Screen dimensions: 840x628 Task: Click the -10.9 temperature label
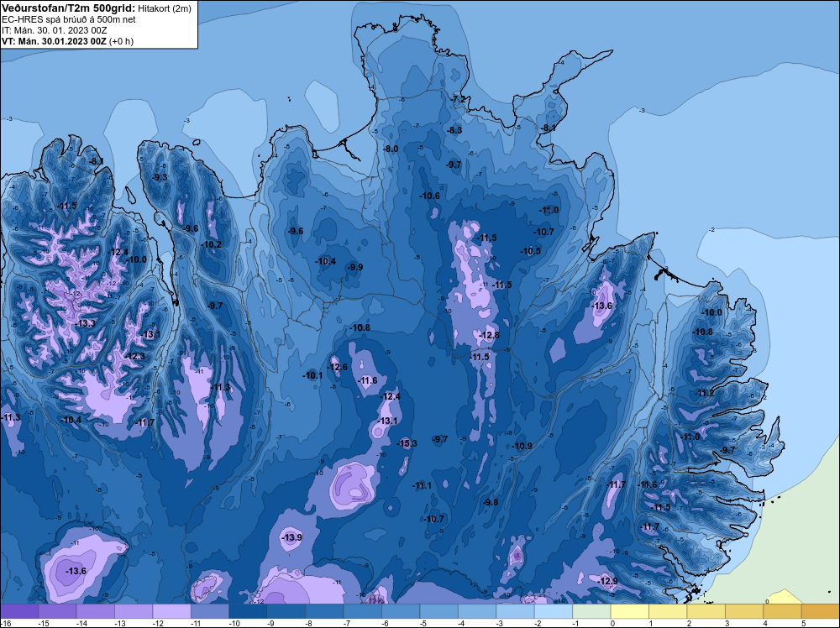pos(522,446)
